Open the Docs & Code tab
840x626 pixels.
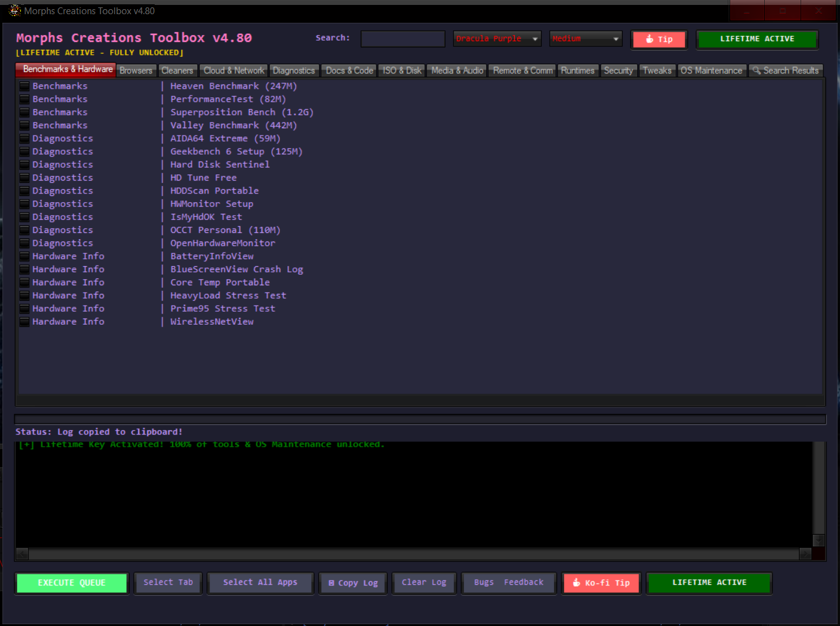click(349, 71)
